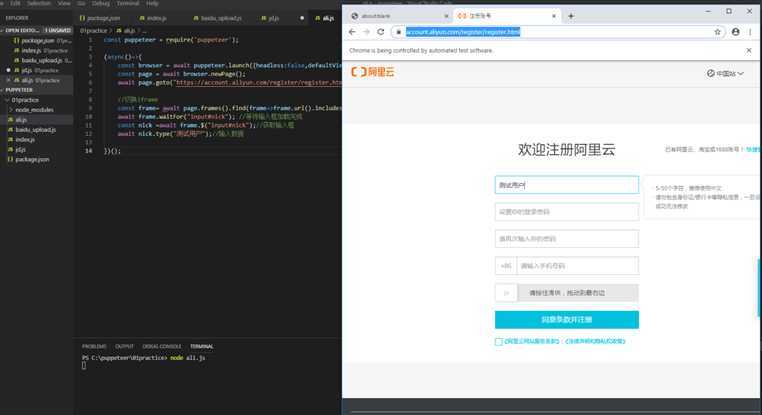Click the confirm password field
762x415 pixels.
click(x=567, y=239)
